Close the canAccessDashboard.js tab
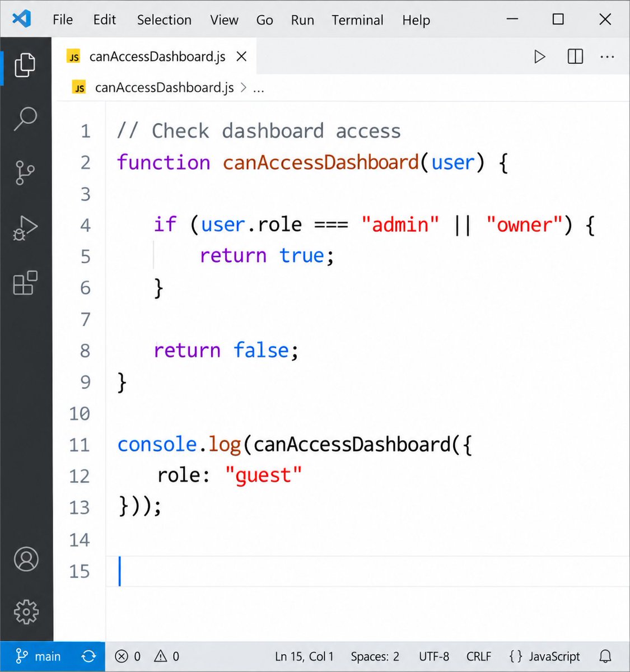This screenshot has width=630, height=672. click(241, 57)
